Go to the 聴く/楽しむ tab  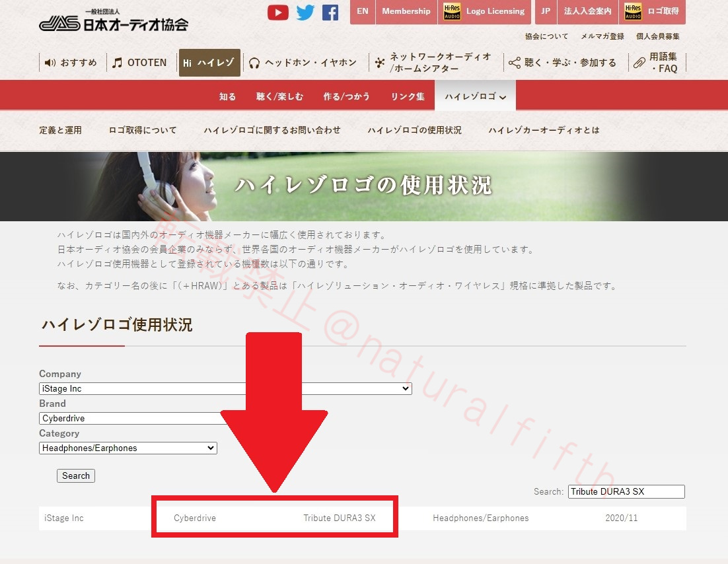tap(279, 96)
